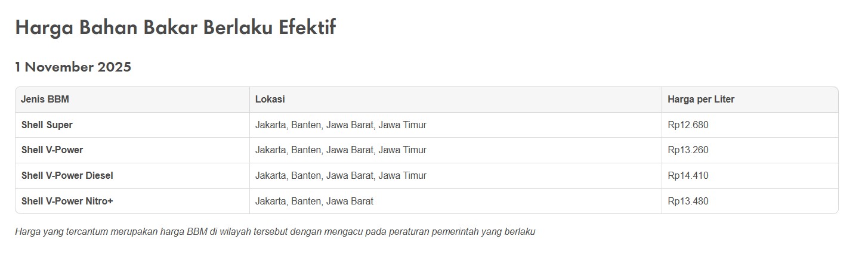Click the 1 November 2025 date heading
Image resolution: width=868 pixels, height=276 pixels.
pyautogui.click(x=73, y=67)
